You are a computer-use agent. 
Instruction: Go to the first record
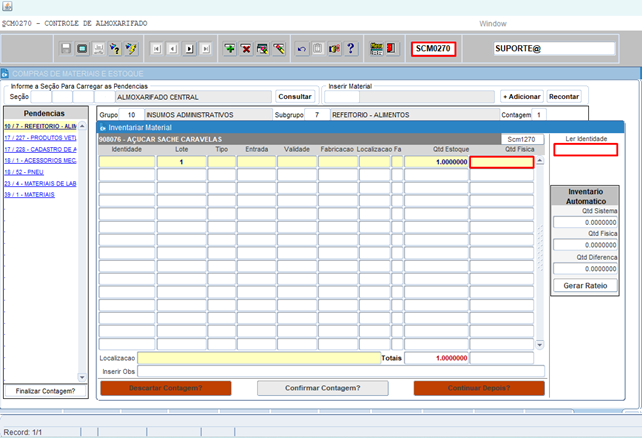[x=156, y=49]
